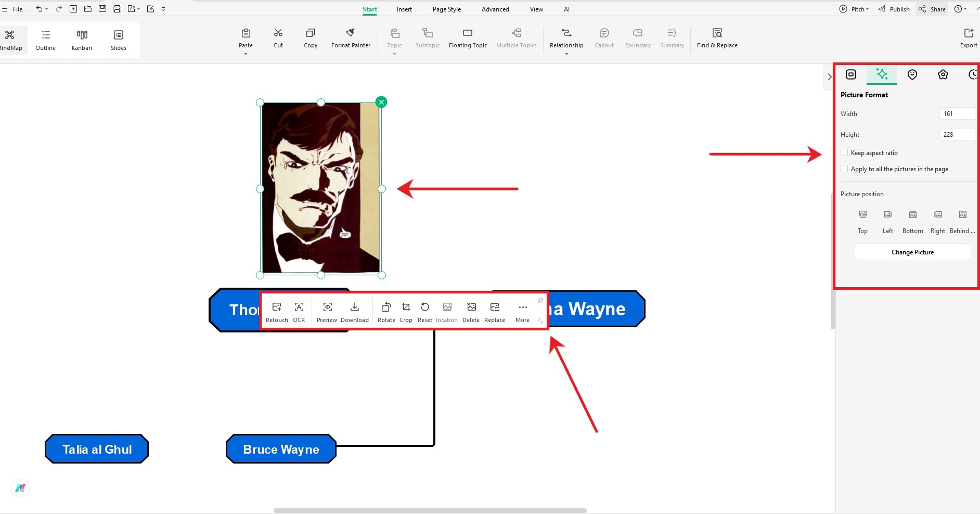Open Find & Replace

717,39
